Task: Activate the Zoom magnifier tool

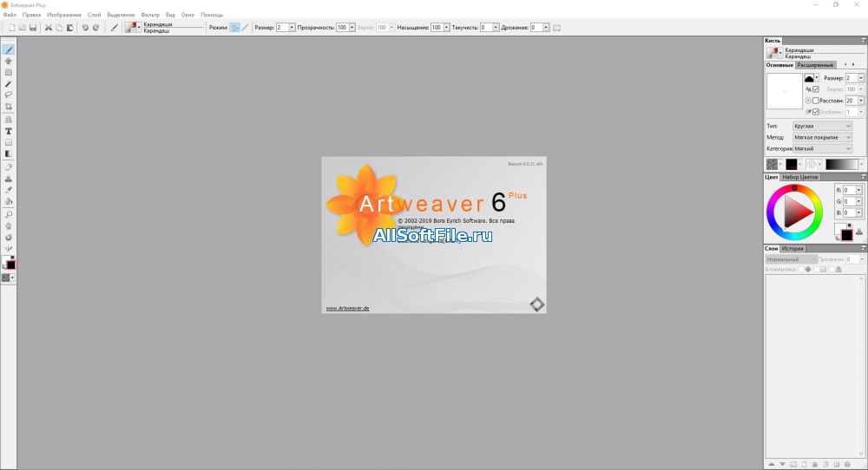Action: [9, 213]
